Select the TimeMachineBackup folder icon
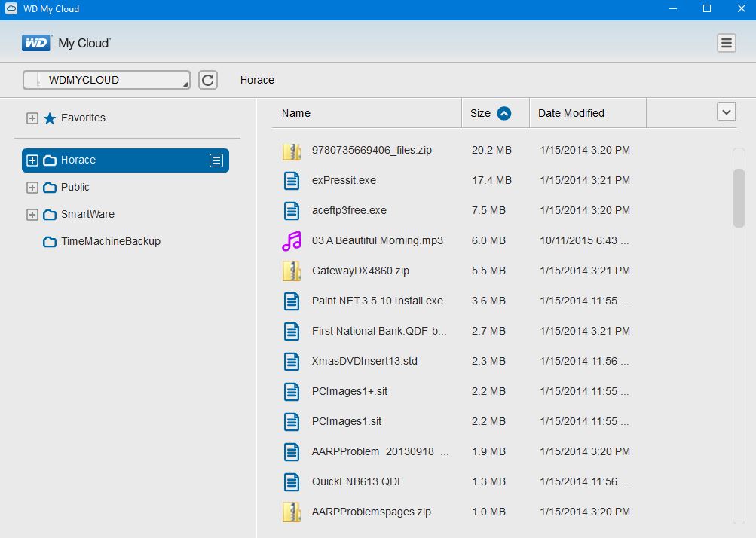Image resolution: width=756 pixels, height=538 pixels. coord(50,242)
